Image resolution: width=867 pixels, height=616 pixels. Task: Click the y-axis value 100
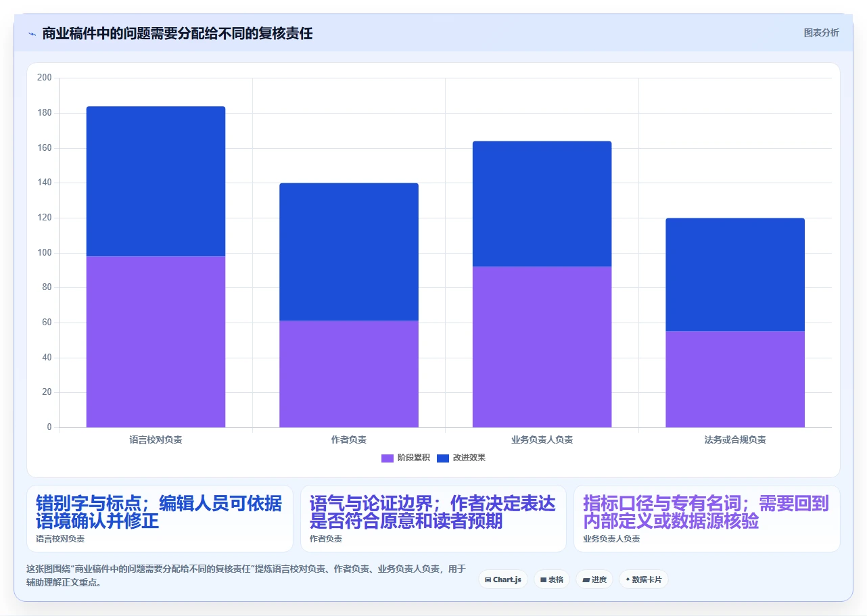click(x=45, y=253)
